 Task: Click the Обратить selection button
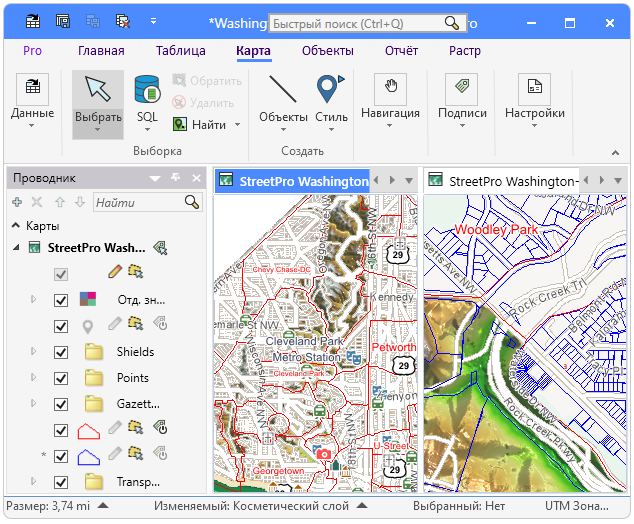pos(207,81)
